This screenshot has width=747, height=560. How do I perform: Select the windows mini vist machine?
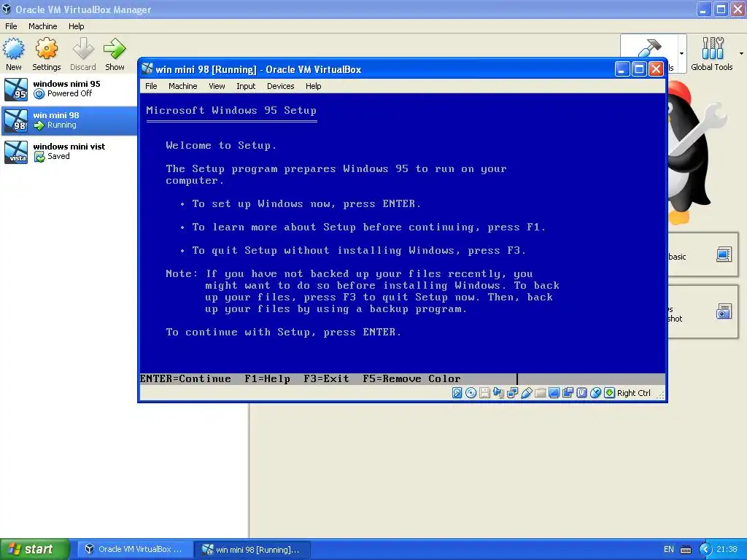pyautogui.click(x=69, y=152)
